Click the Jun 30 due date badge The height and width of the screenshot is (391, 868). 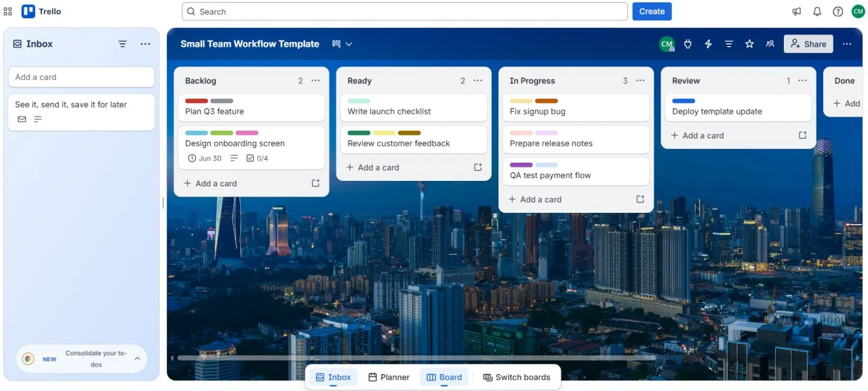pos(204,158)
